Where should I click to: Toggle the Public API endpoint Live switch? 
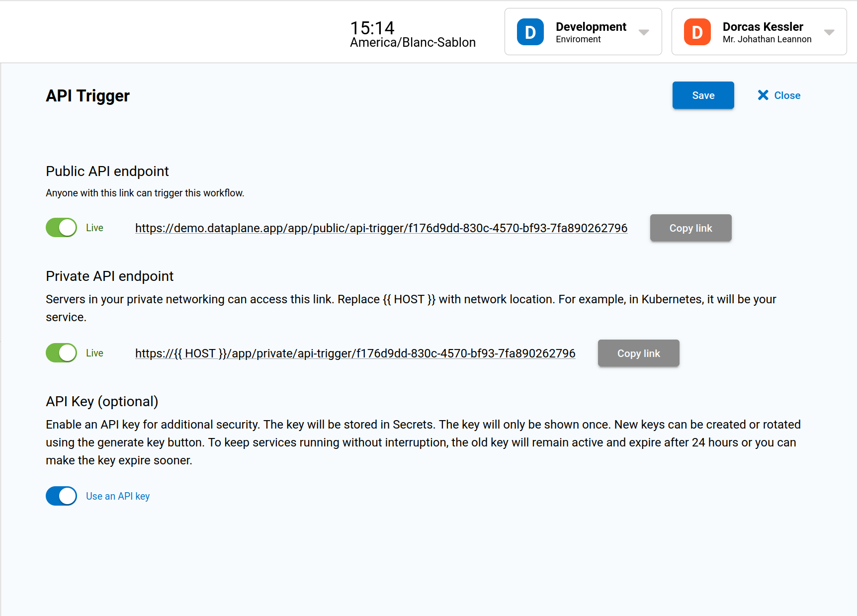pyautogui.click(x=61, y=228)
